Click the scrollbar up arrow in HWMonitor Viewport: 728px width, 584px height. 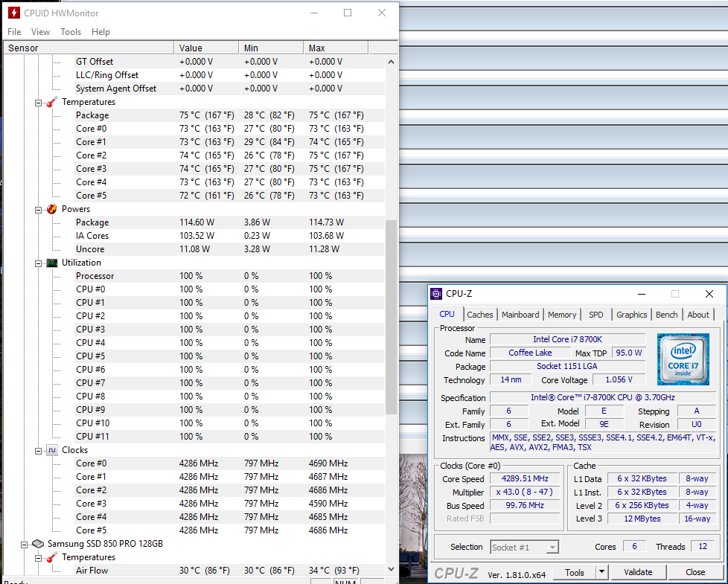coord(391,62)
